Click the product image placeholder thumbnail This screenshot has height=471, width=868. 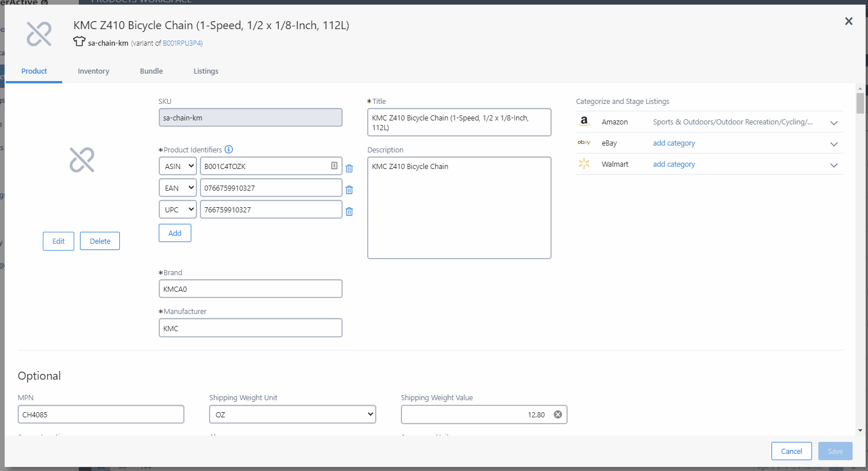[82, 160]
